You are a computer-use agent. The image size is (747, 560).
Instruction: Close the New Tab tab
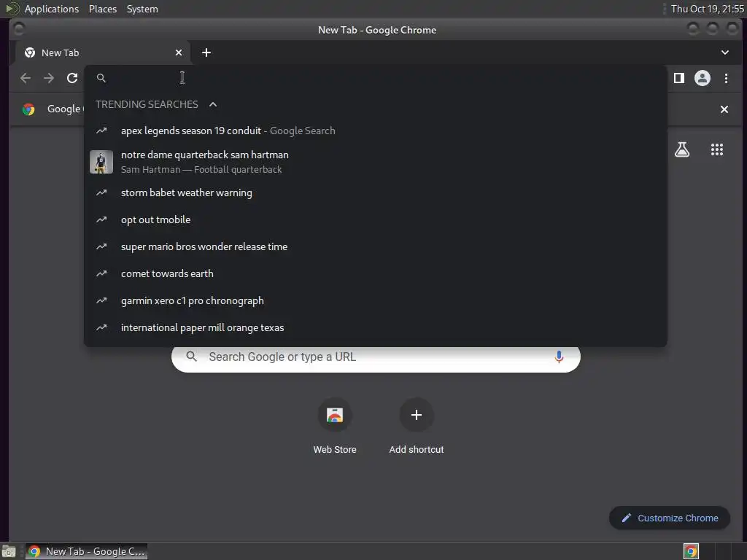pyautogui.click(x=179, y=52)
